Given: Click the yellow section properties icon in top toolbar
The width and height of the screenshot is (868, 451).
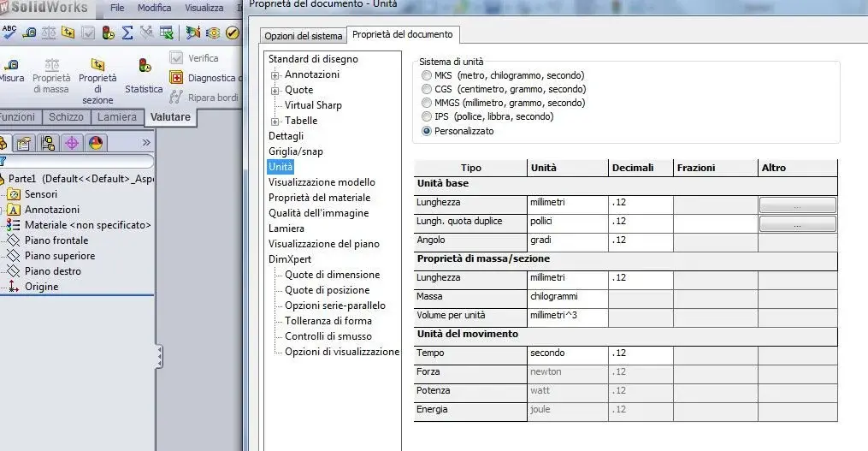Looking at the screenshot, I should tap(68, 33).
